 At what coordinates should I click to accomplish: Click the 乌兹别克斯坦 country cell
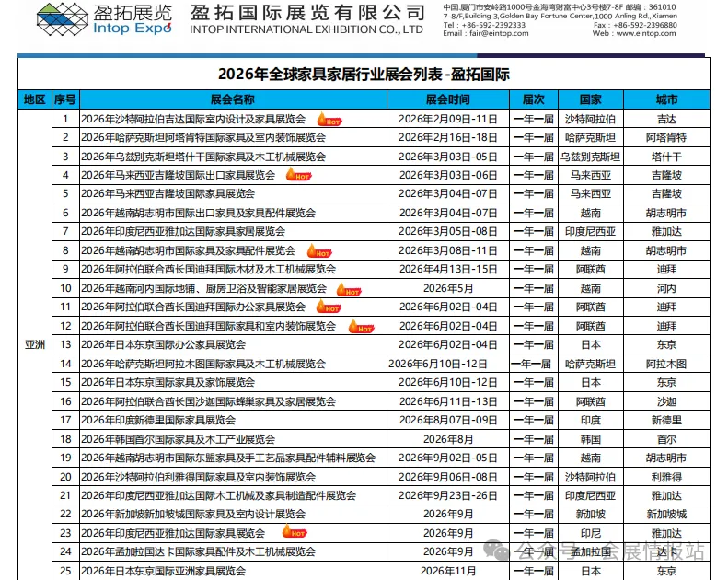pos(590,157)
